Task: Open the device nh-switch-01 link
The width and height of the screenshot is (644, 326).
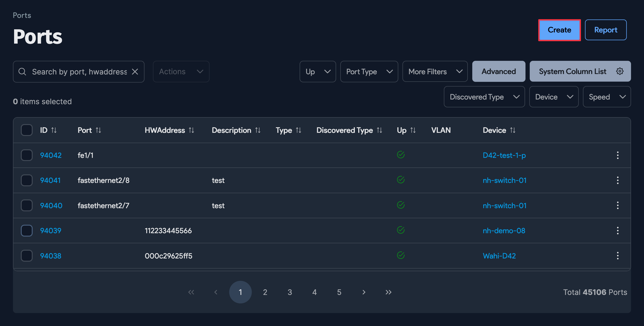Action: tap(504, 180)
